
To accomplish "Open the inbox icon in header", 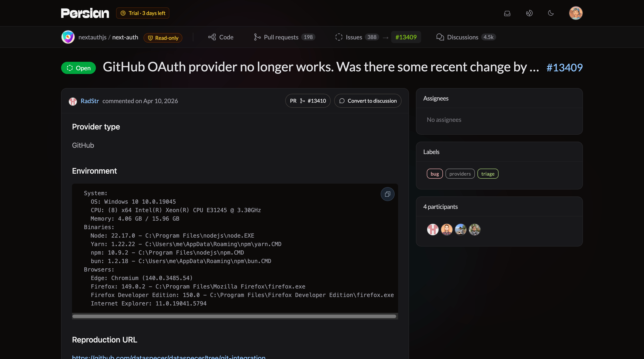I will [x=507, y=13].
